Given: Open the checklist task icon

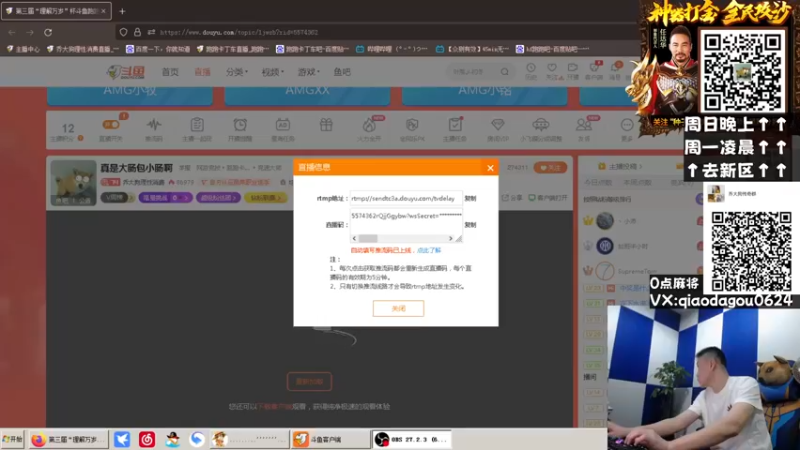Looking at the screenshot, I should click(455, 125).
